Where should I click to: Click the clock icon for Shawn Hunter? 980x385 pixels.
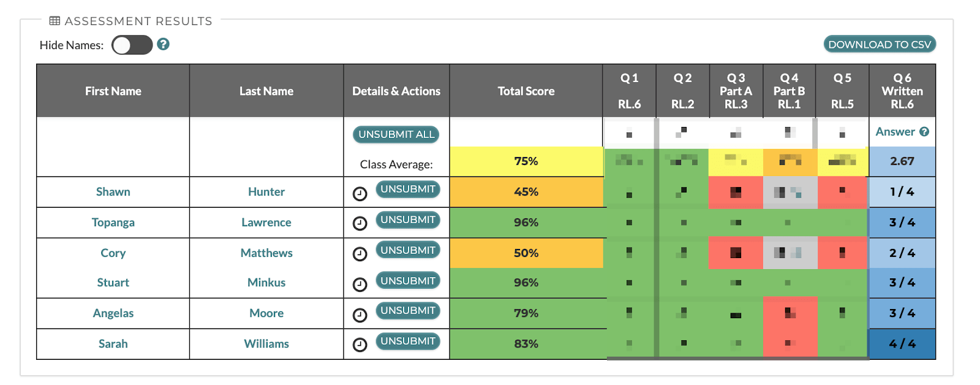tap(360, 194)
